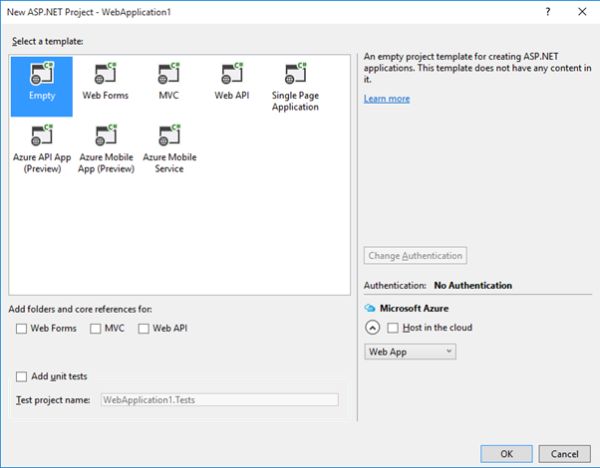
Task: Click the Change Authentication button
Action: pyautogui.click(x=415, y=256)
